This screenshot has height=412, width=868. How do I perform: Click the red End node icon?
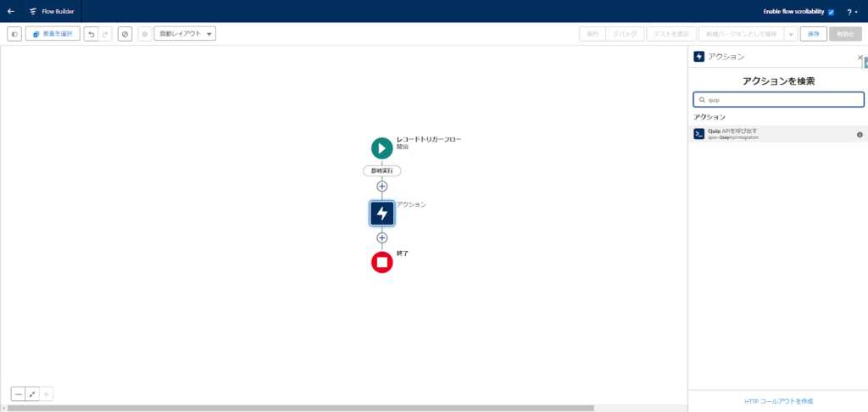tap(381, 262)
